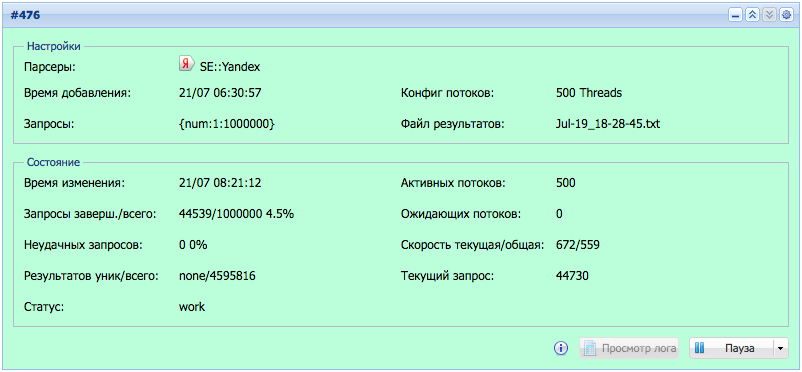This screenshot has width=802, height=372.
Task: Select the 500 Threads config value
Action: [589, 93]
